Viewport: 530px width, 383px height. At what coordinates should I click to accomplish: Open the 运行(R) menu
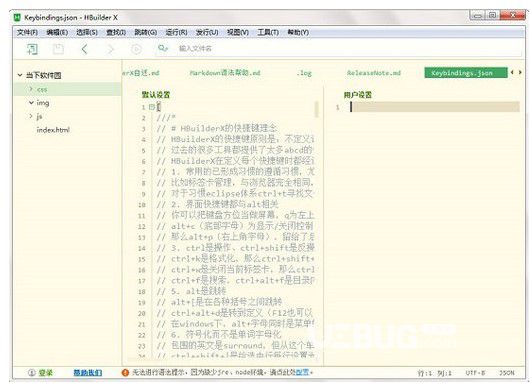click(176, 32)
